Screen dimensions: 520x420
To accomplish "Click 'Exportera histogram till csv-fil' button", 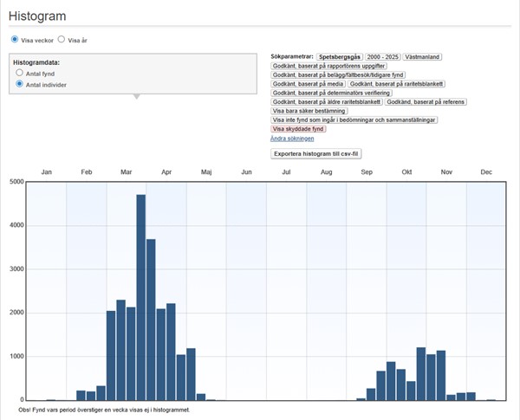I will (315, 153).
